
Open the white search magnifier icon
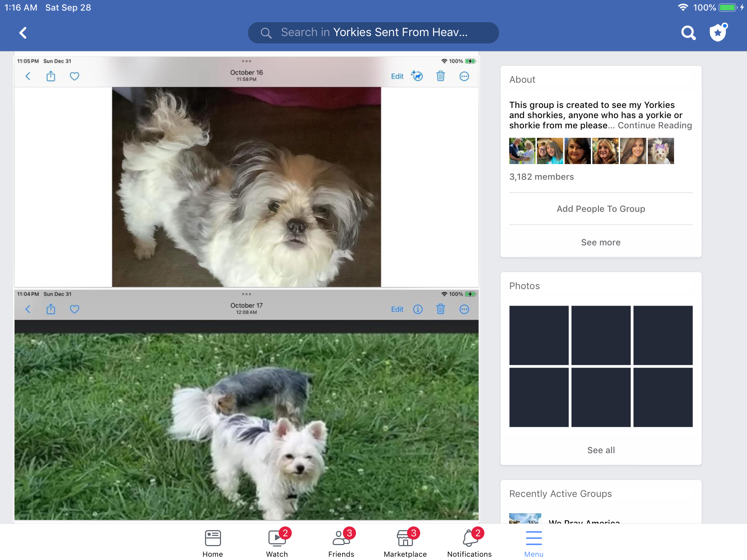click(688, 33)
